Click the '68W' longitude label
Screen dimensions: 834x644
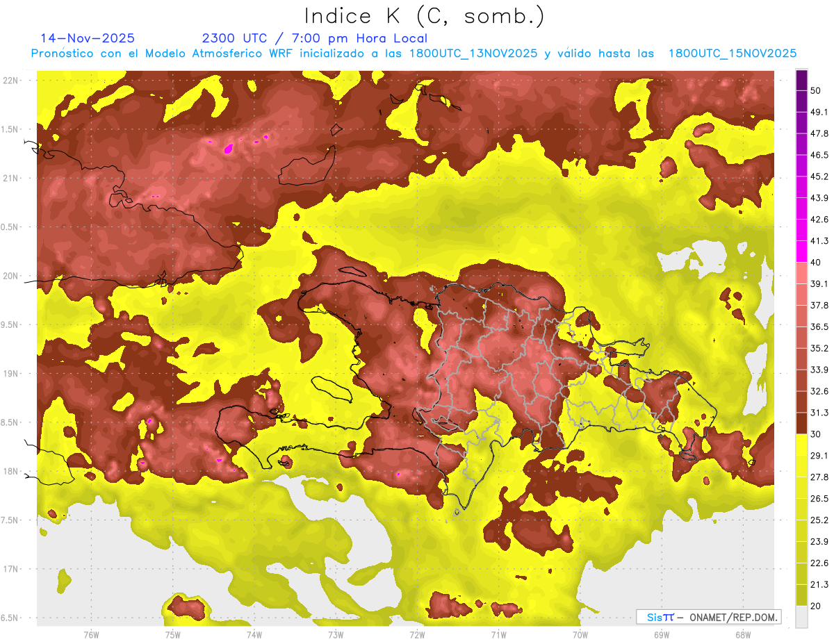tap(743, 636)
